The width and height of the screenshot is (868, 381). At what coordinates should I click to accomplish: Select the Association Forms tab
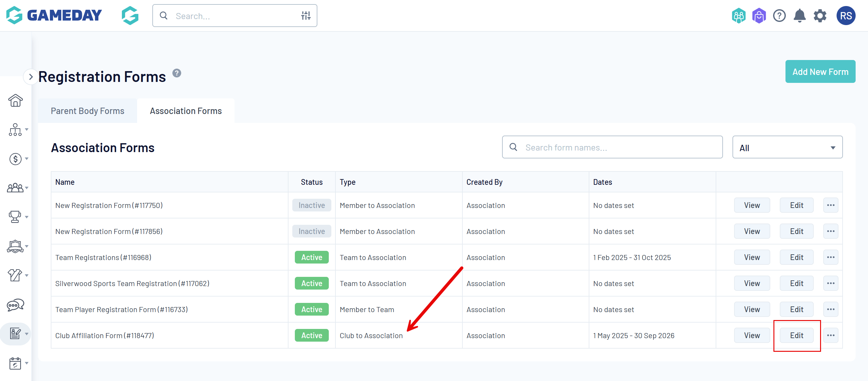(x=186, y=111)
